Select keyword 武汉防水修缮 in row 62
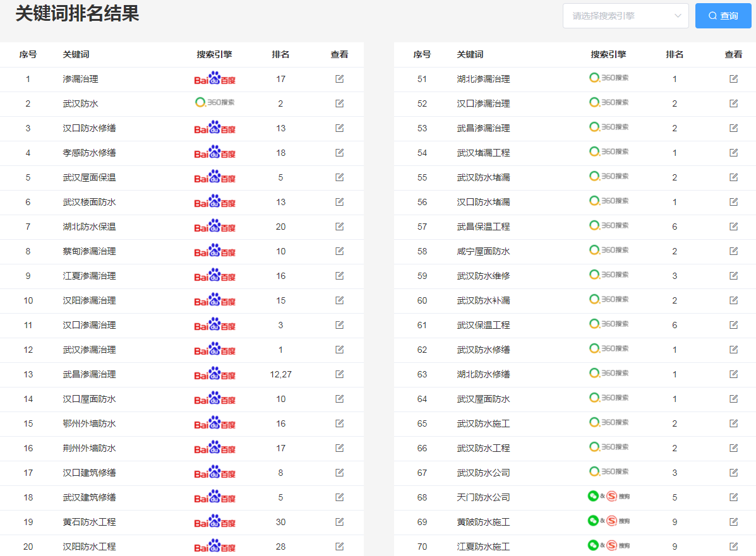This screenshot has height=556, width=756. tap(483, 350)
